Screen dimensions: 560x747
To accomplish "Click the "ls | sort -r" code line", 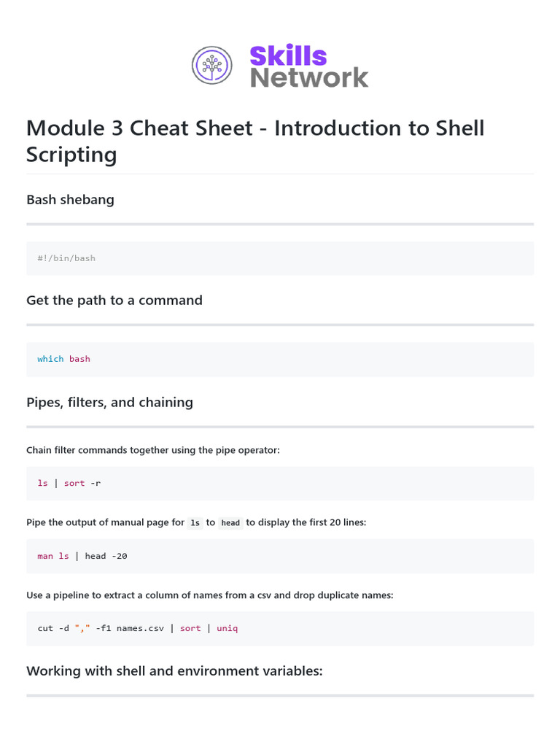I will point(69,483).
